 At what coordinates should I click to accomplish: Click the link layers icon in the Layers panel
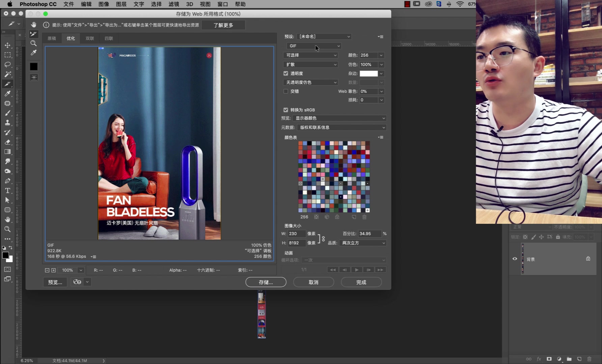point(529,359)
